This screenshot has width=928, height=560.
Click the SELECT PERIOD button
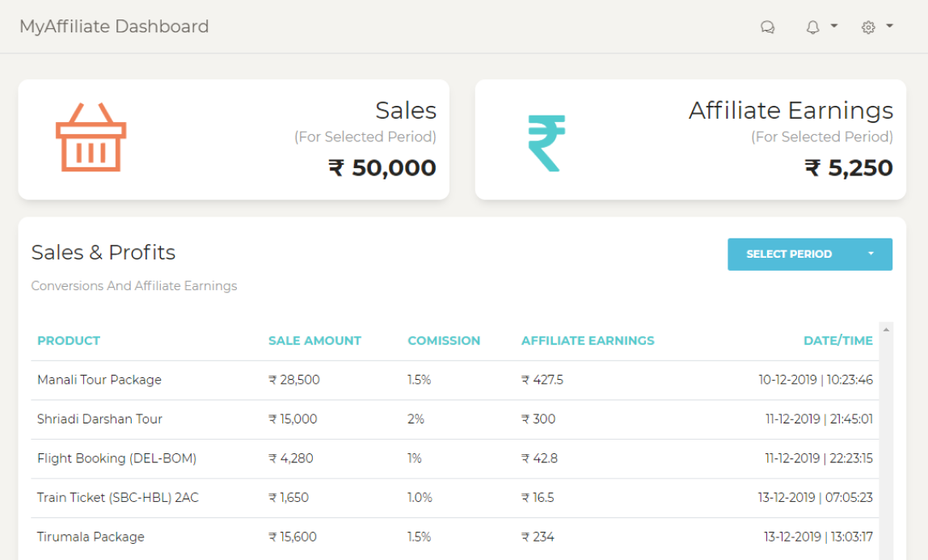[789, 254]
